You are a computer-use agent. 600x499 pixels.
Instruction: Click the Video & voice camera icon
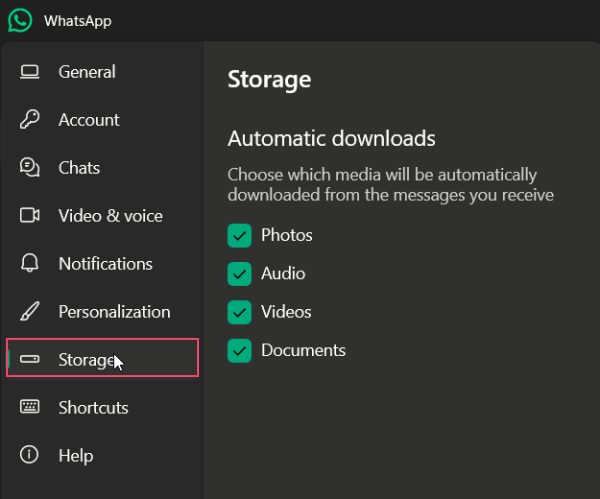click(x=29, y=215)
